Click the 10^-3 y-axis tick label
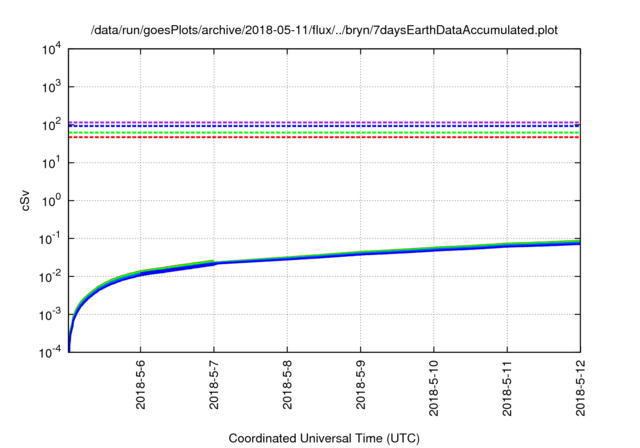The height and width of the screenshot is (448, 640). pyautogui.click(x=50, y=315)
